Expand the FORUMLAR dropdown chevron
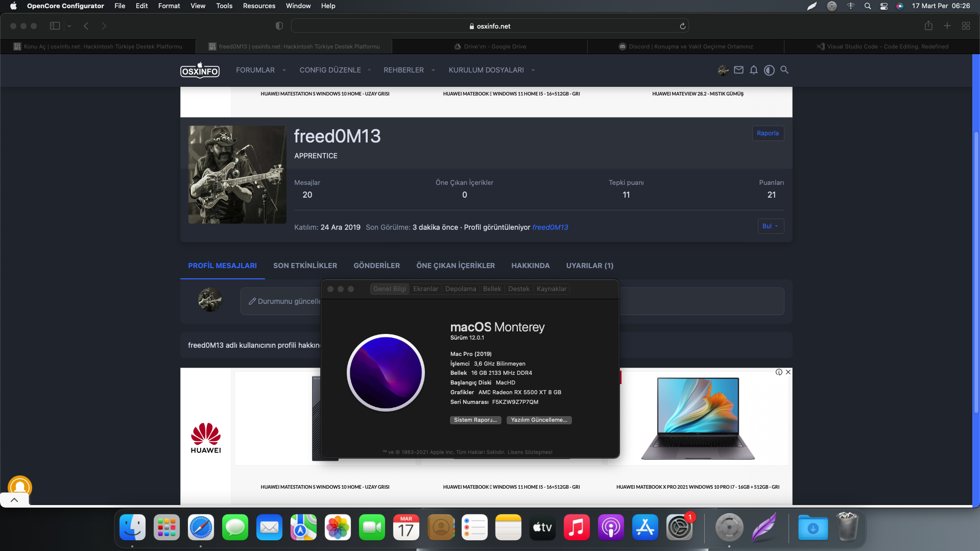The height and width of the screenshot is (551, 980). point(284,70)
